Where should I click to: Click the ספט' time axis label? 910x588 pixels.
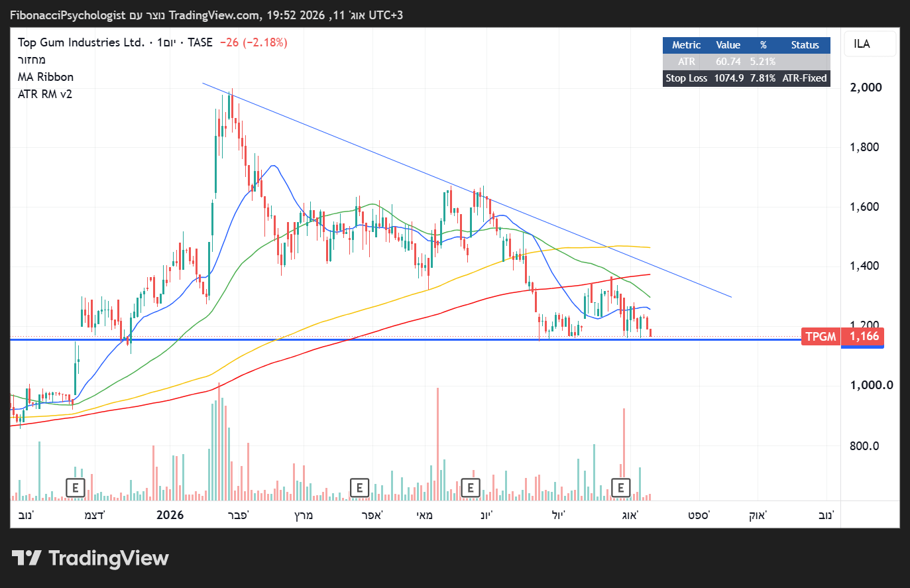[699, 515]
